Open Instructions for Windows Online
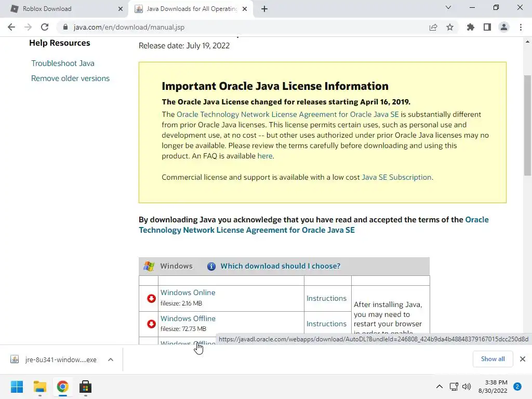Viewport: 532px width, 399px height. pyautogui.click(x=326, y=298)
